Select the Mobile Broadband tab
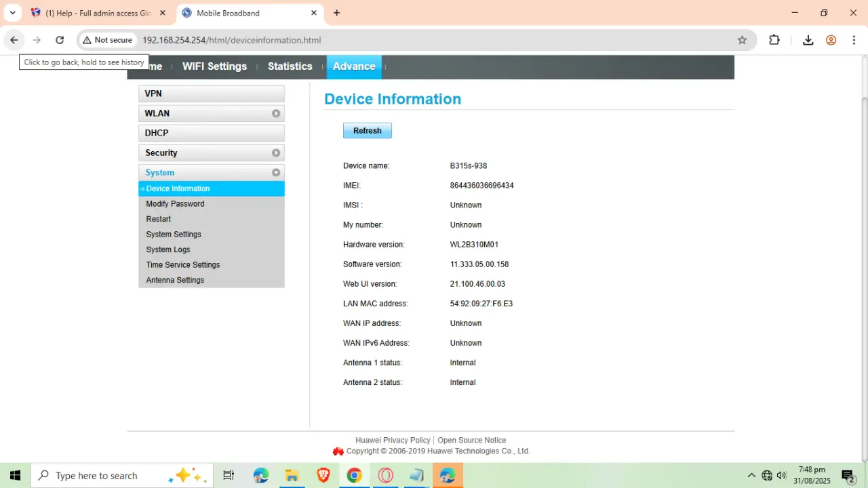 point(250,13)
